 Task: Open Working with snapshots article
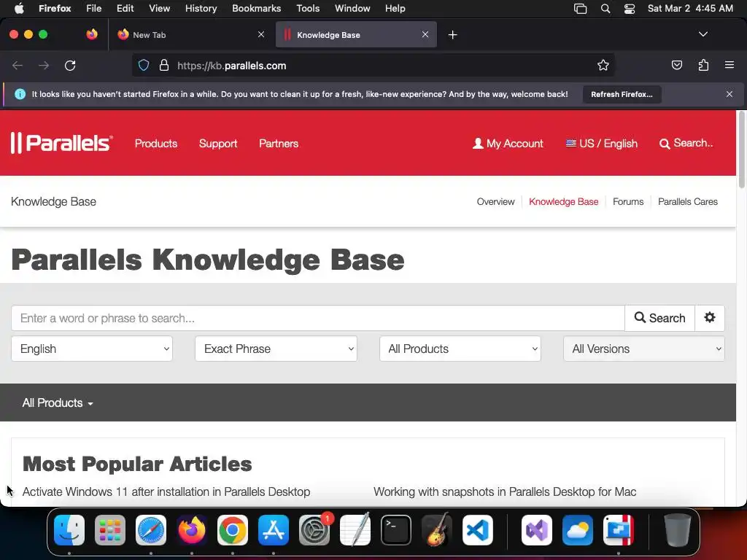(x=505, y=491)
